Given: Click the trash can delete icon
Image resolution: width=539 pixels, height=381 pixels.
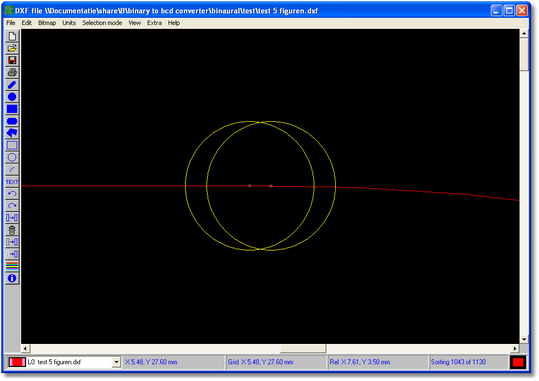Looking at the screenshot, I should [12, 230].
